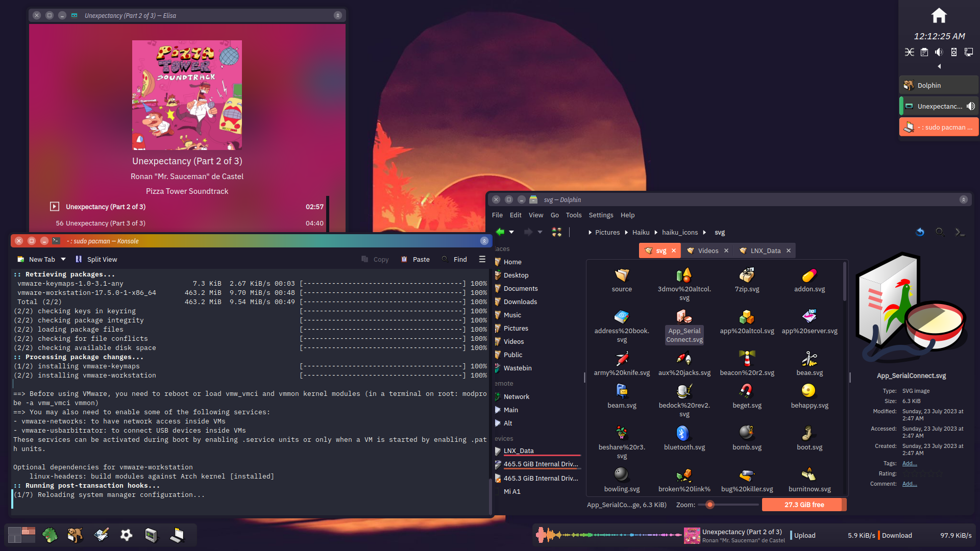Expand system tray hidden icons arrow
Screen dimensions: 980x551
(939, 66)
